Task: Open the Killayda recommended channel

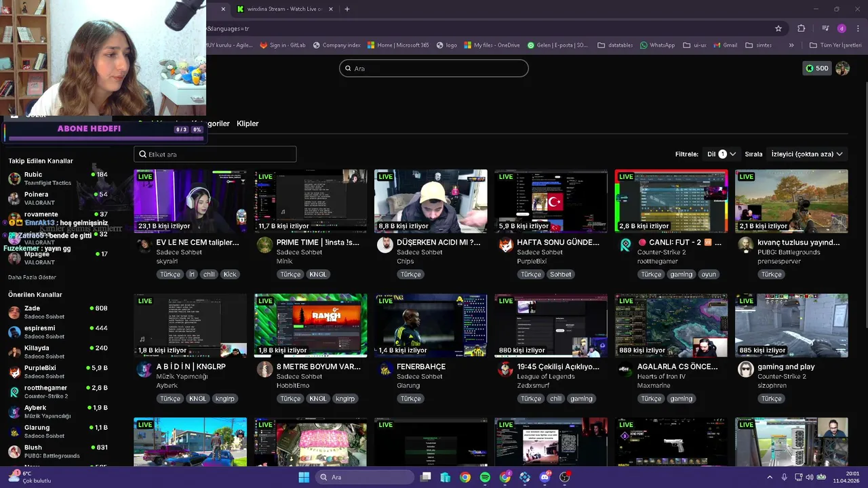Action: [58, 352]
